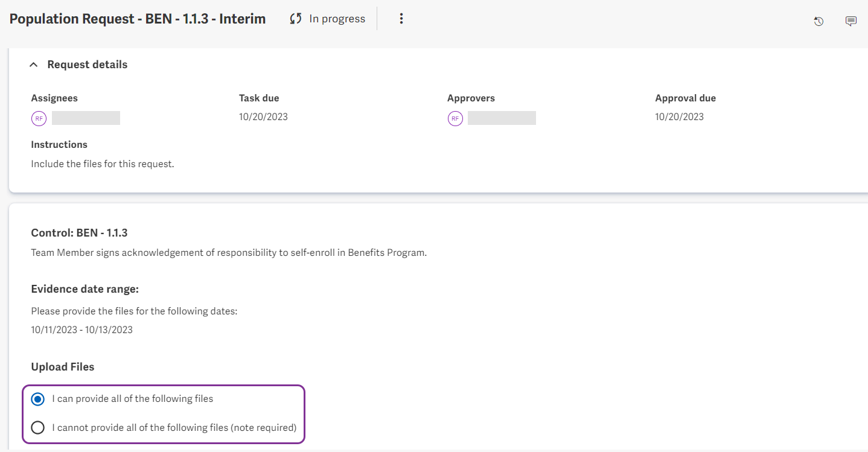The width and height of the screenshot is (868, 452).
Task: Open the overflow actions menu
Action: pyautogui.click(x=401, y=18)
